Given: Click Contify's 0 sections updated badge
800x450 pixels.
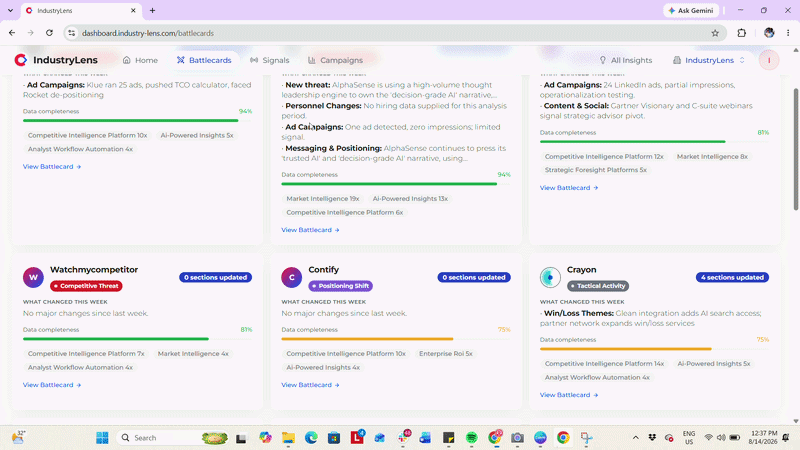Looking at the screenshot, I should 474,278.
